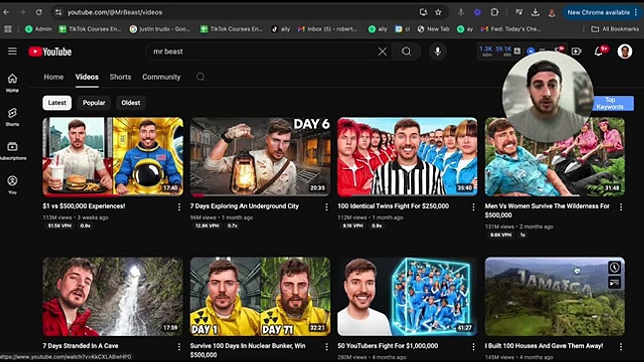Viewport: 644px width, 362px height.
Task: Start voice search with microphone
Action: click(x=437, y=51)
